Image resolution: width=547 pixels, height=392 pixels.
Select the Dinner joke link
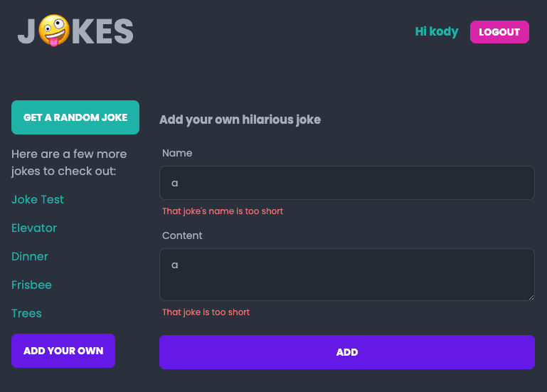[x=30, y=257]
